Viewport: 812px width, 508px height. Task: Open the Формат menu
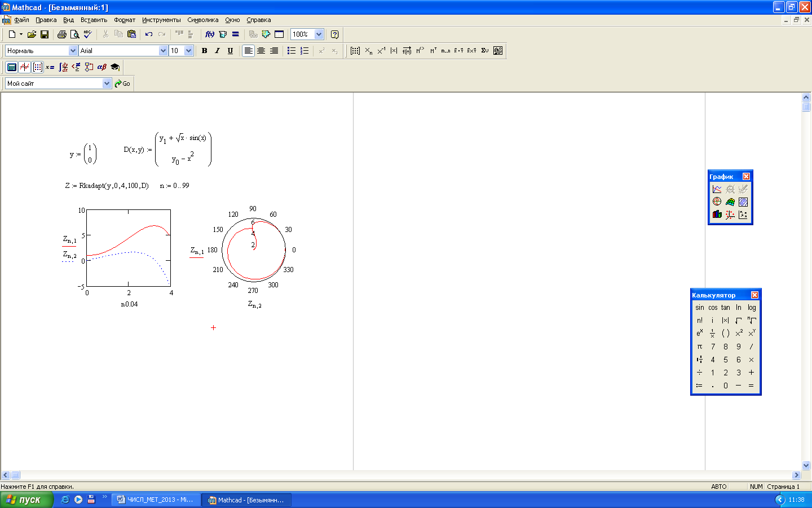(125, 20)
